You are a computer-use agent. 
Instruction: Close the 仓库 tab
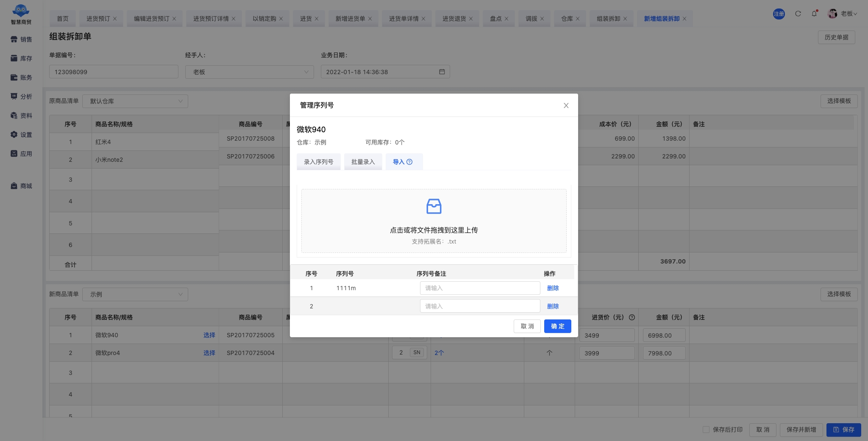tap(578, 19)
